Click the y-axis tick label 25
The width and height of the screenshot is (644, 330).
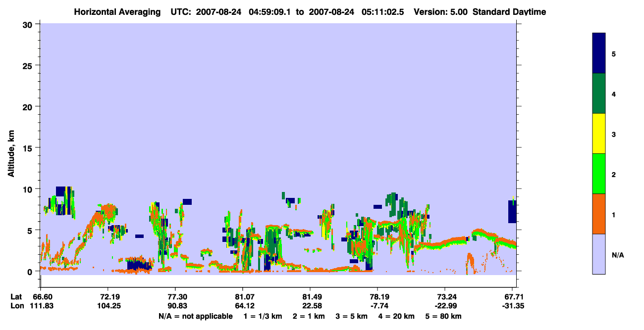point(29,65)
